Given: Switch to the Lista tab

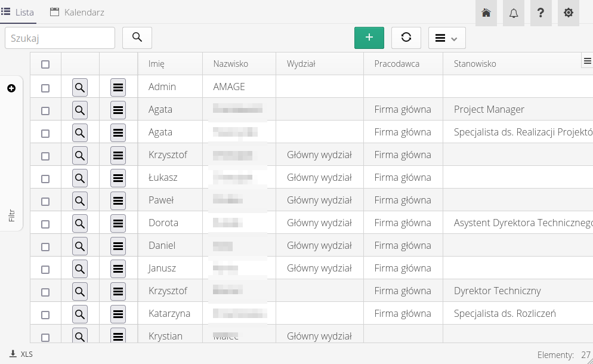Looking at the screenshot, I should (x=18, y=12).
